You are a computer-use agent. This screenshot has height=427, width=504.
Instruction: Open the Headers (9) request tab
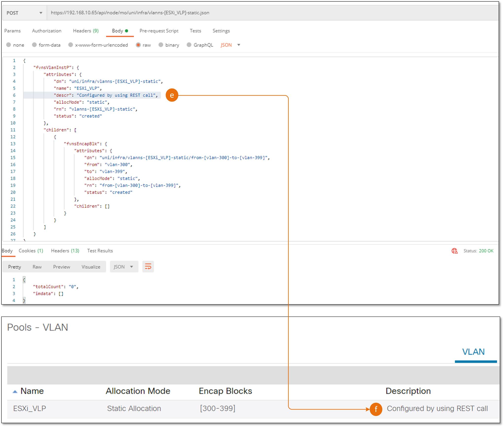[x=85, y=31]
